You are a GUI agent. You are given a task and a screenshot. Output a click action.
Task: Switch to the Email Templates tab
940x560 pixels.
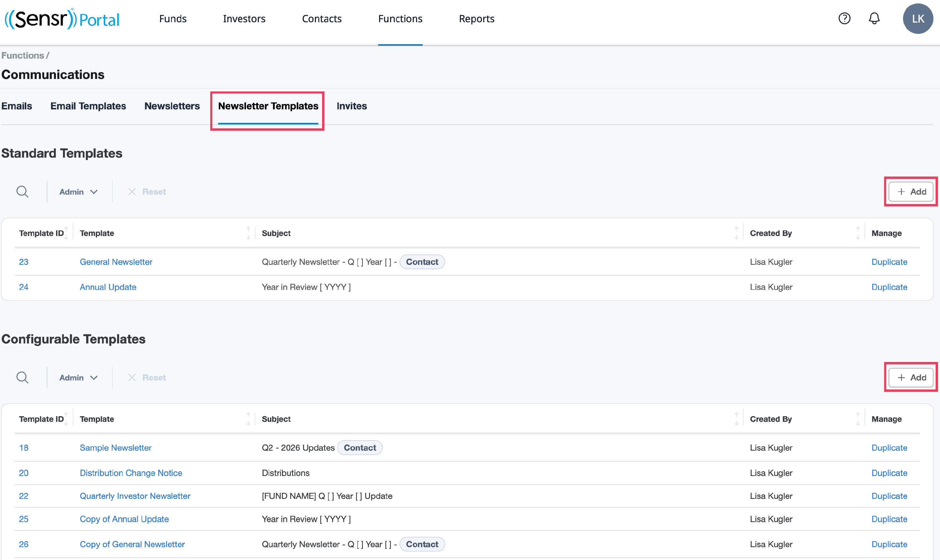[88, 106]
